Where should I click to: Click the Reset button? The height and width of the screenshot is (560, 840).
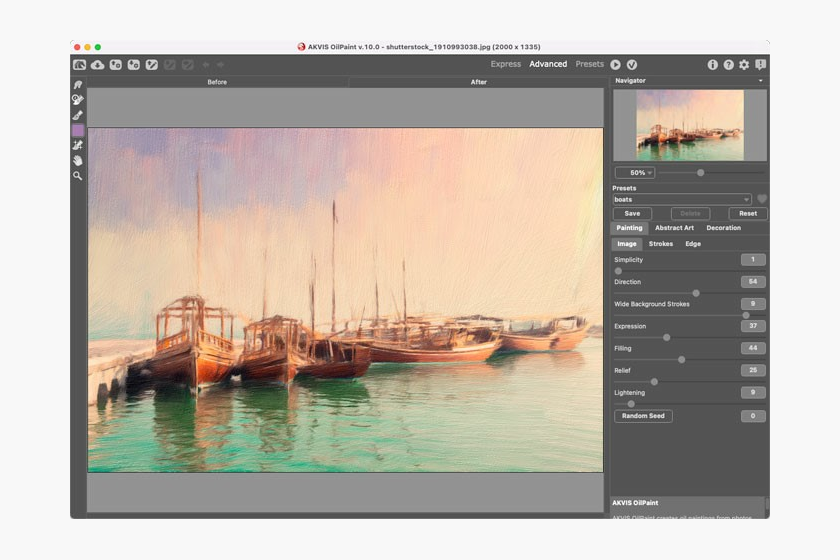pyautogui.click(x=748, y=213)
